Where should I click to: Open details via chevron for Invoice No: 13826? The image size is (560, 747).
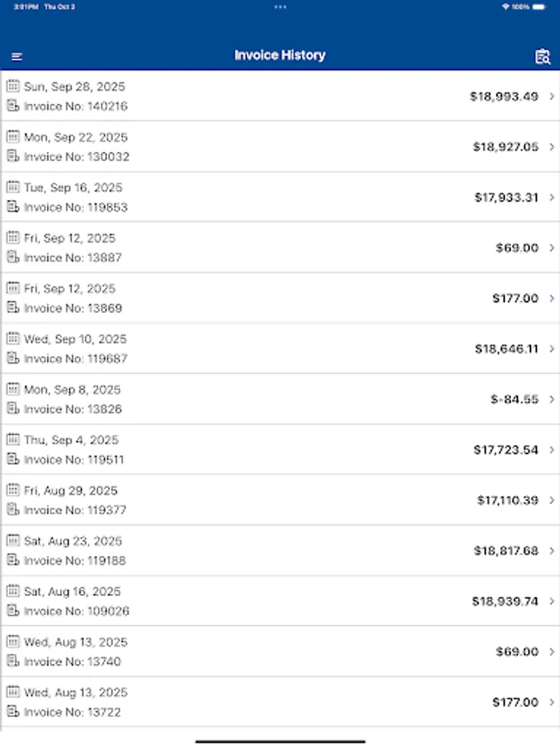(x=551, y=399)
